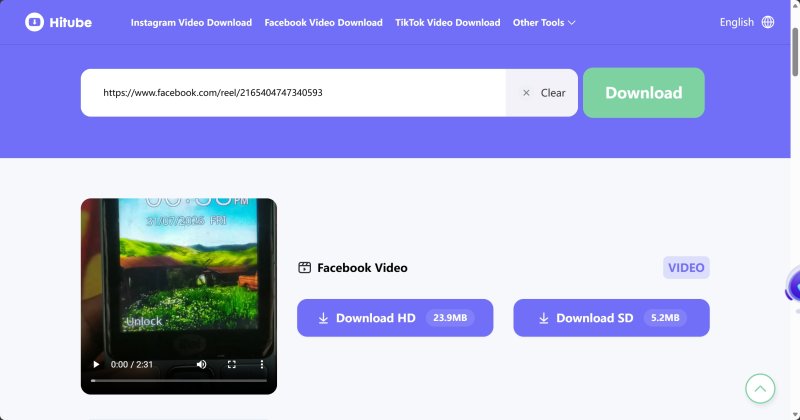
Task: Open Facebook Video Download page
Action: click(x=323, y=22)
